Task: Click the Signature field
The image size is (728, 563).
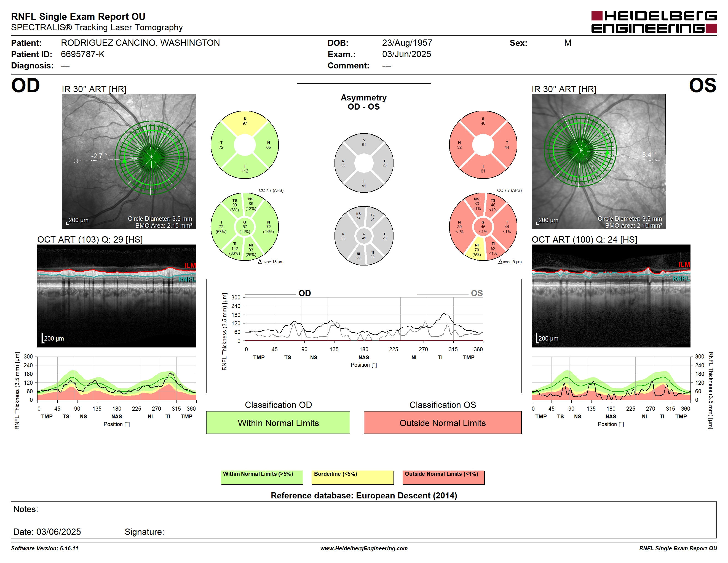Action: click(144, 532)
